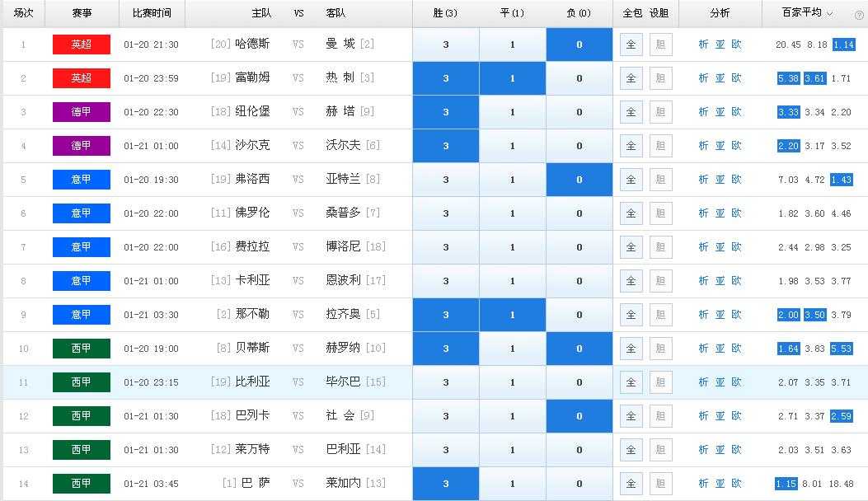
Task: Click highlighted odds value 1.14
Action: tap(843, 44)
